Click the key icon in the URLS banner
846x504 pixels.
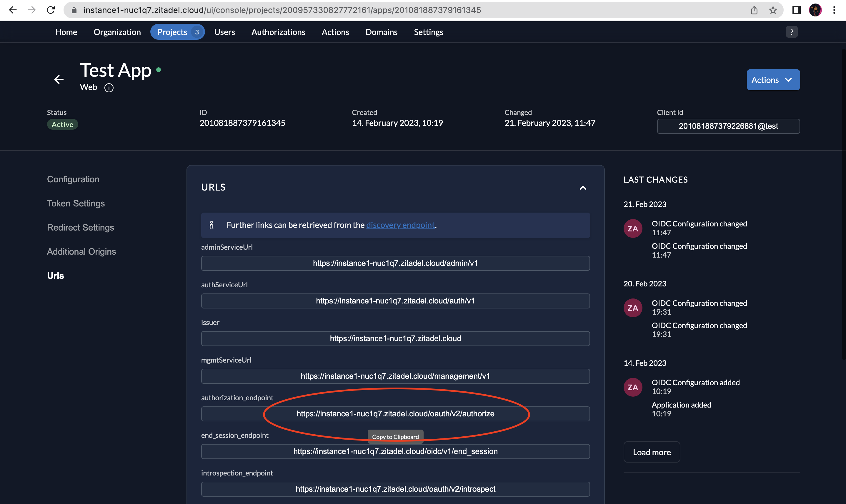tap(212, 225)
